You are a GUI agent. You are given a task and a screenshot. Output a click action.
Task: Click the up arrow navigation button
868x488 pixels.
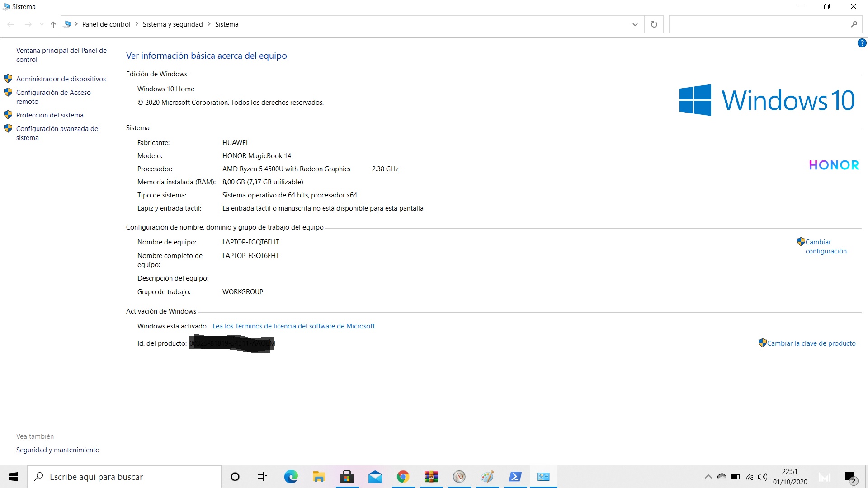(53, 24)
